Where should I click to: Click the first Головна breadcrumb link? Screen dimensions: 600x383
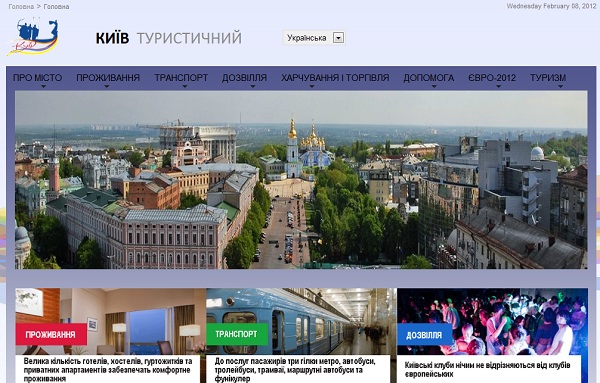[21, 7]
